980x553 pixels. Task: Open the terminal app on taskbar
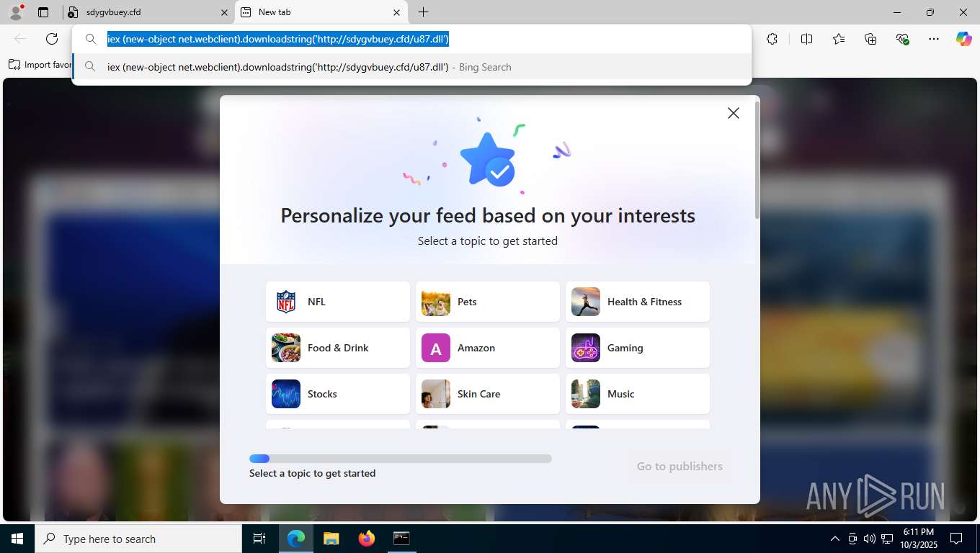click(401, 539)
